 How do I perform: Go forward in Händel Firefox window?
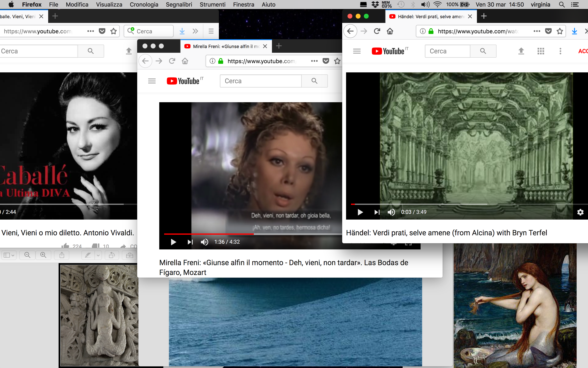pyautogui.click(x=364, y=31)
